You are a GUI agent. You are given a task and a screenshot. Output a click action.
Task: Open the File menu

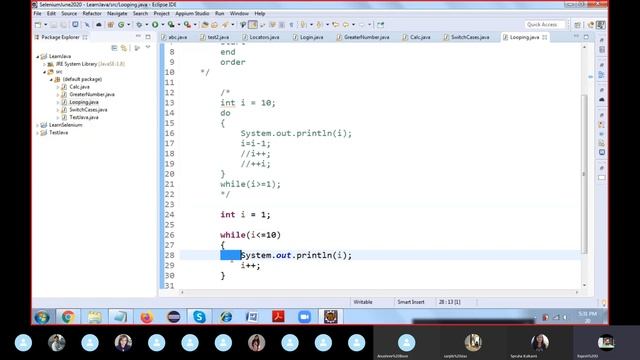38,13
